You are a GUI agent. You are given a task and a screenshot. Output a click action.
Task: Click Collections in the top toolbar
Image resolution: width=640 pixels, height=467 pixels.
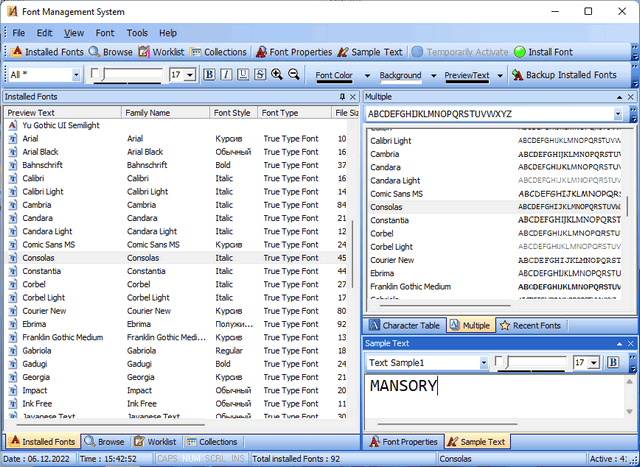click(218, 52)
